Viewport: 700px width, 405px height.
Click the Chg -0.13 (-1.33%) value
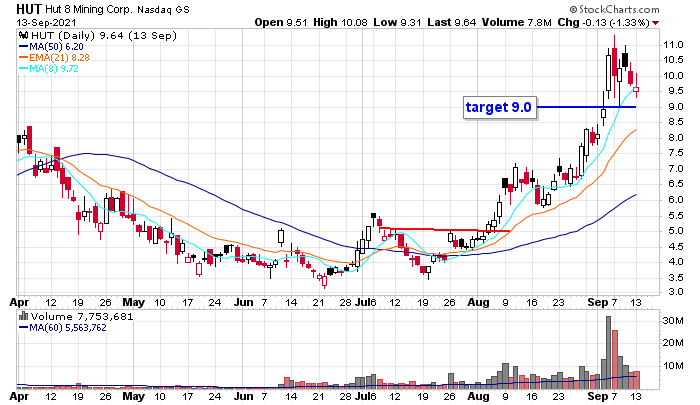[x=603, y=22]
